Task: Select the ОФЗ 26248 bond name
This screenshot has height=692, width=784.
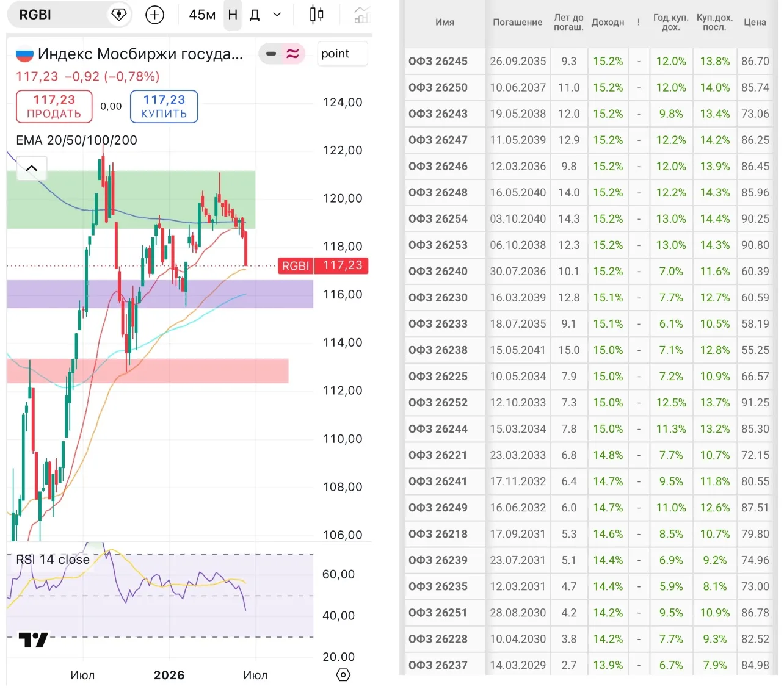Action: [x=438, y=193]
